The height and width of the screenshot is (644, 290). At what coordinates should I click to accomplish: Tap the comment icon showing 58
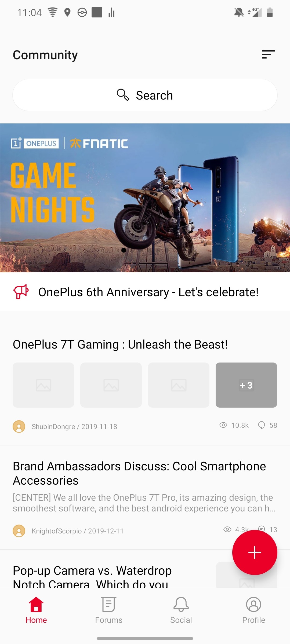[261, 425]
